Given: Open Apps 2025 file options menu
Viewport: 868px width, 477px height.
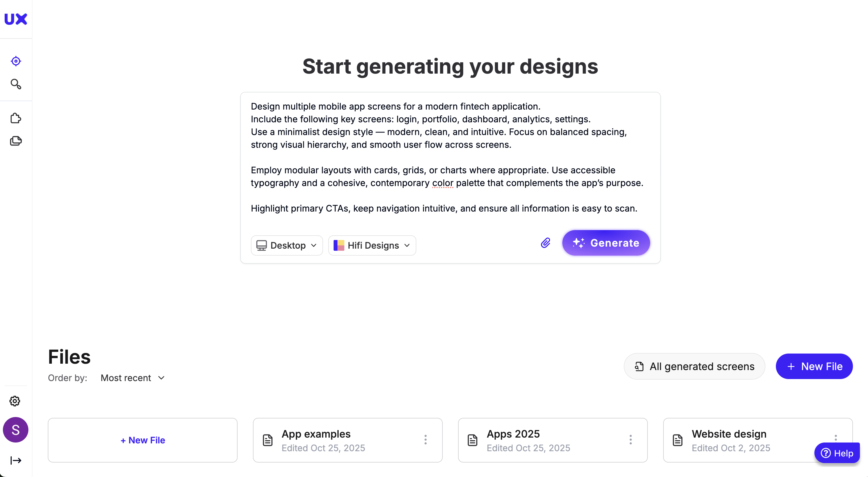Looking at the screenshot, I should [x=630, y=440].
